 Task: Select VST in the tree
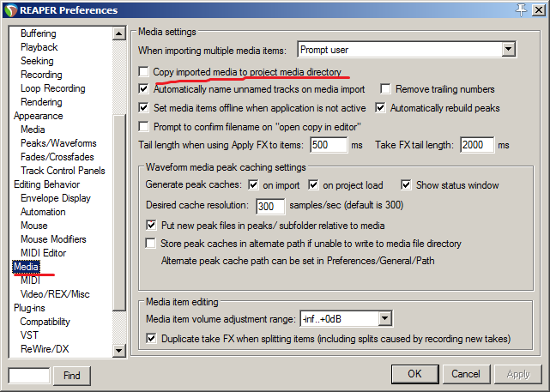pyautogui.click(x=29, y=335)
